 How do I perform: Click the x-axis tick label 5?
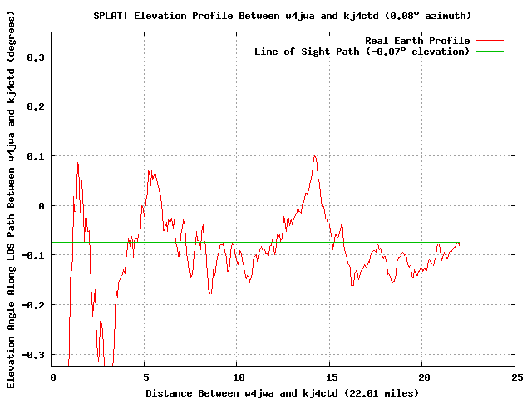click(146, 377)
